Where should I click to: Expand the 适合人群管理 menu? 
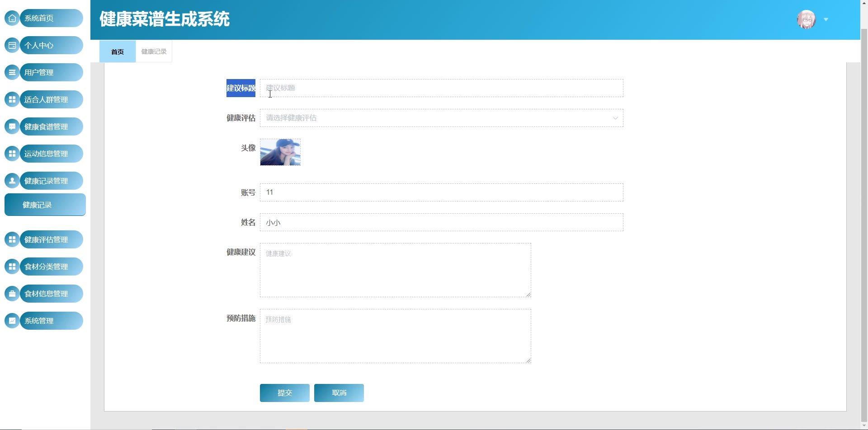point(52,99)
